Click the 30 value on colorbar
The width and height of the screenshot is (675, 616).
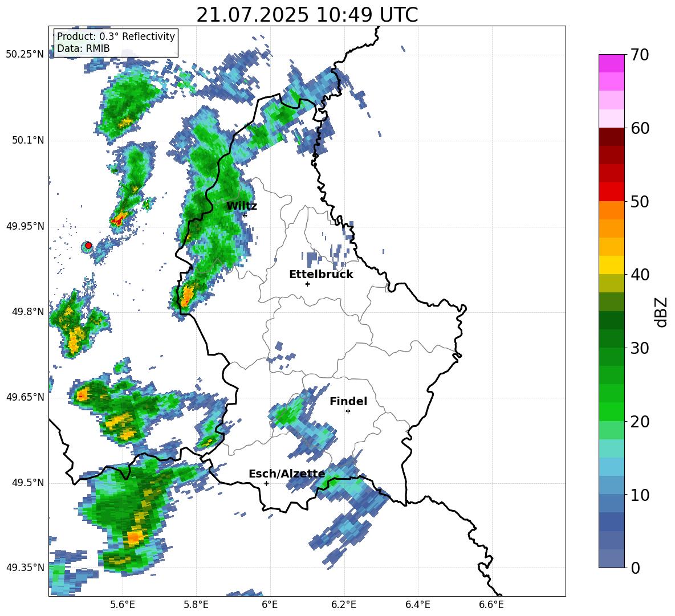tap(640, 348)
